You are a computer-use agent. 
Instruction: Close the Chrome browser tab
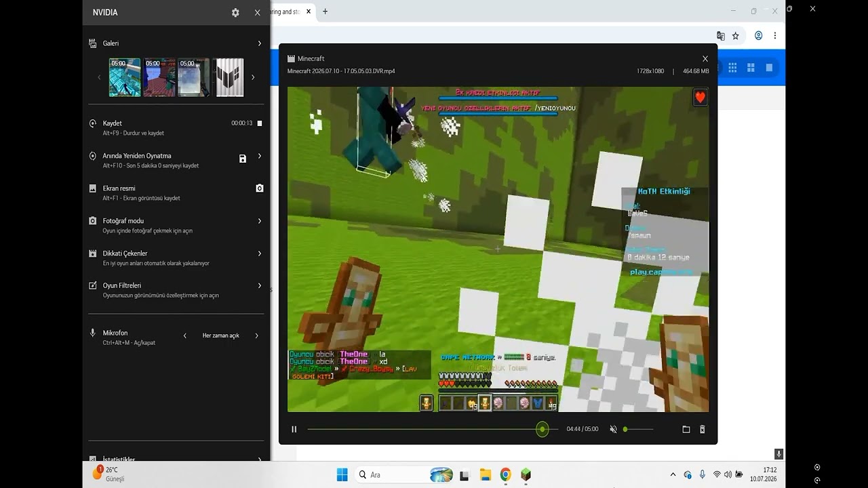[x=309, y=12]
